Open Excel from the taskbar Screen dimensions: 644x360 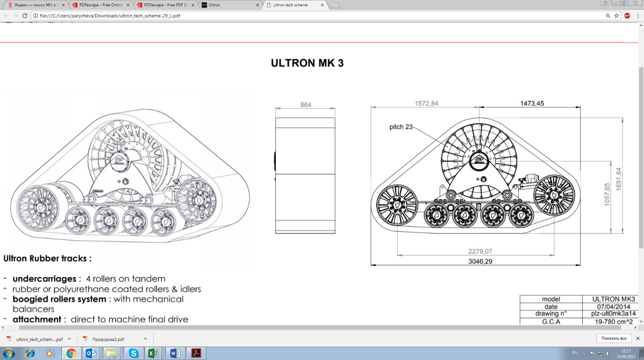pyautogui.click(x=153, y=354)
